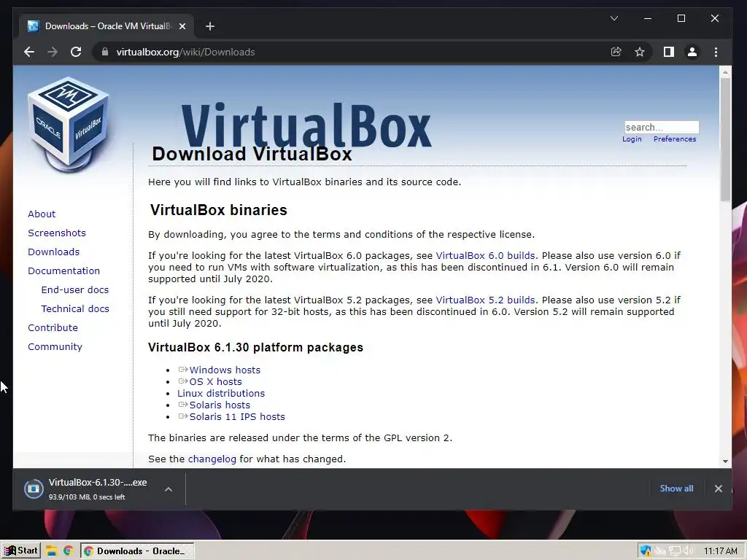Download Solaris 11 IPS hosts package
This screenshot has height=560, width=747.
click(237, 416)
